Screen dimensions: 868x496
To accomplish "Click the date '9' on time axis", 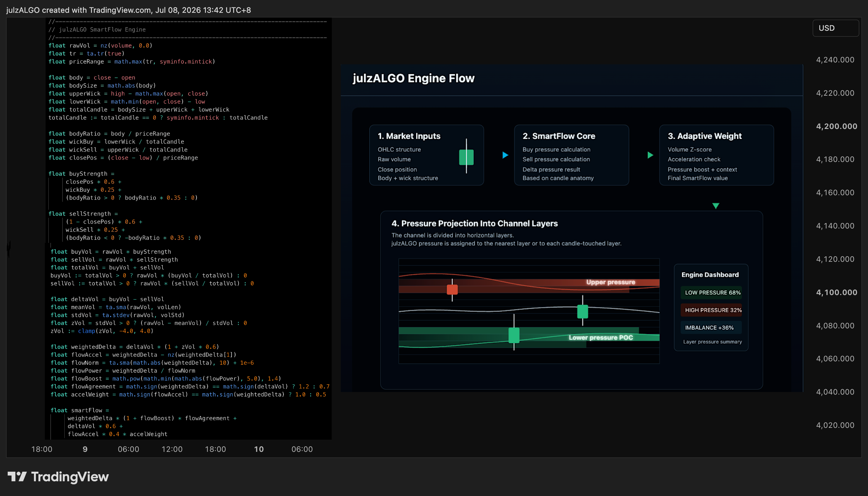I will (x=85, y=449).
